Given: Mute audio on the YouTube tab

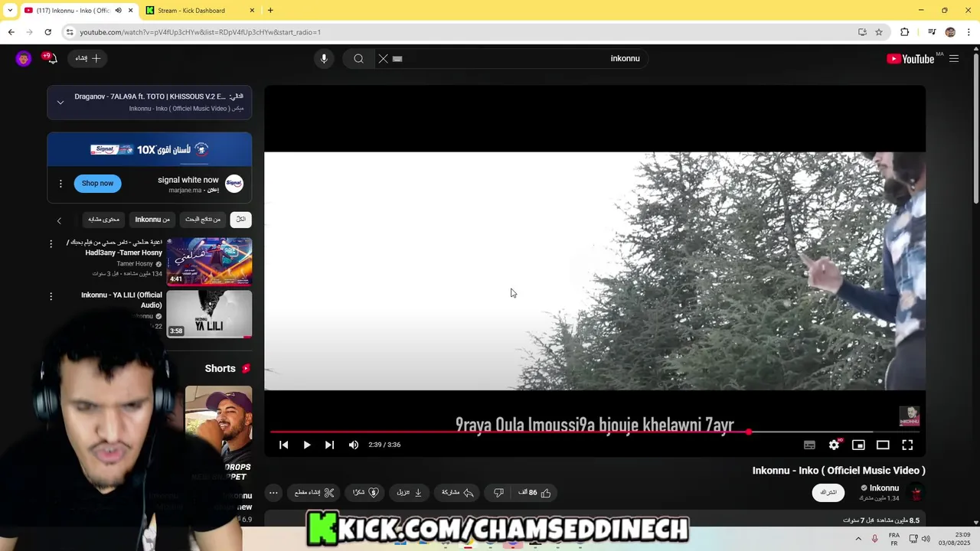Looking at the screenshot, I should coord(118,11).
